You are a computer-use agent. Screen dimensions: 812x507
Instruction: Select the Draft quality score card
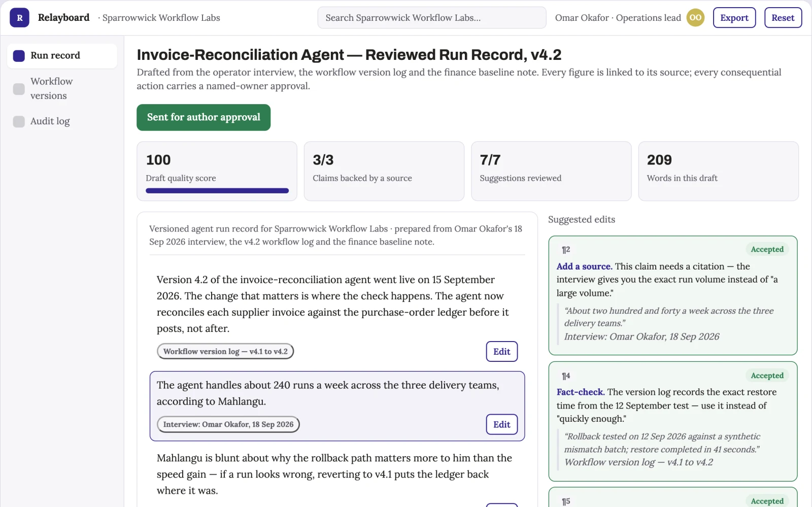[217, 171]
